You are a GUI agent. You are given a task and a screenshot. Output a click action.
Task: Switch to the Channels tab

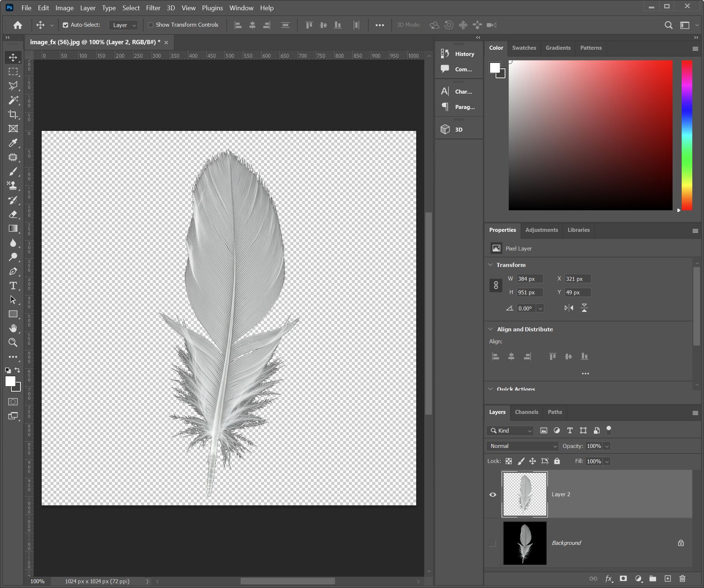click(x=526, y=412)
